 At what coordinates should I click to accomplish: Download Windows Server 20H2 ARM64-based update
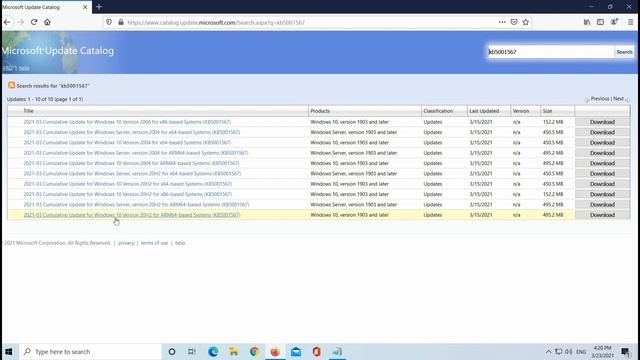tap(602, 204)
